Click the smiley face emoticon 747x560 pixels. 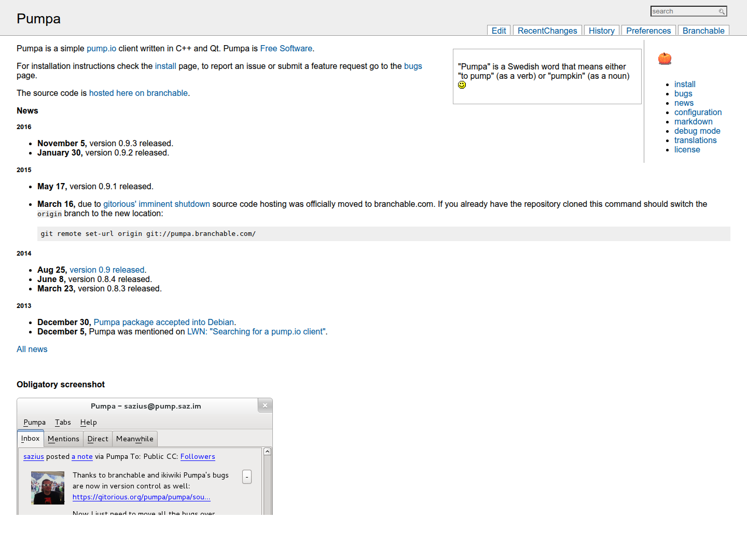point(462,85)
